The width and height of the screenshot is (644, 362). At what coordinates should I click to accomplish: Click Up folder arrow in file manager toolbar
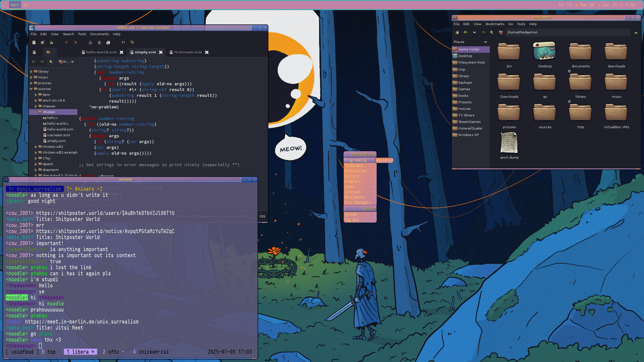pos(492,32)
